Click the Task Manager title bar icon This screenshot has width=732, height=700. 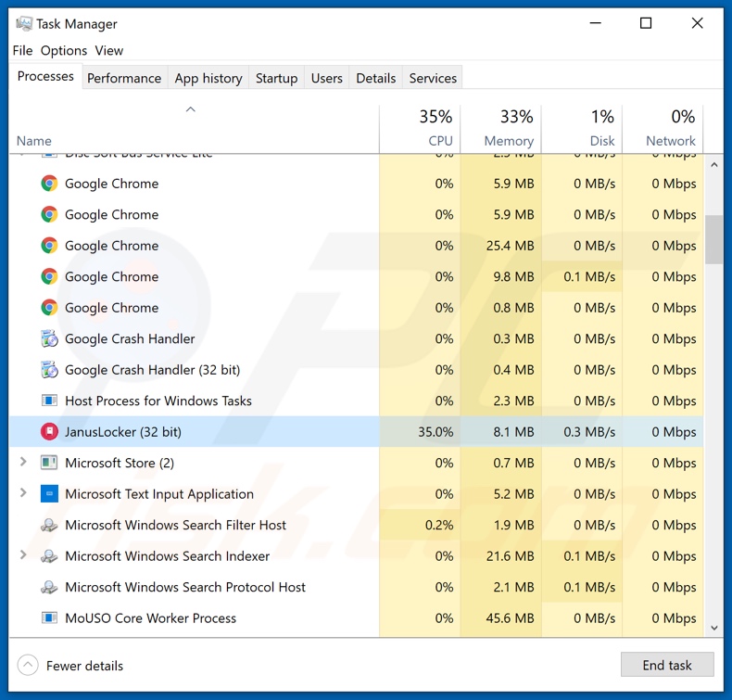(x=24, y=23)
